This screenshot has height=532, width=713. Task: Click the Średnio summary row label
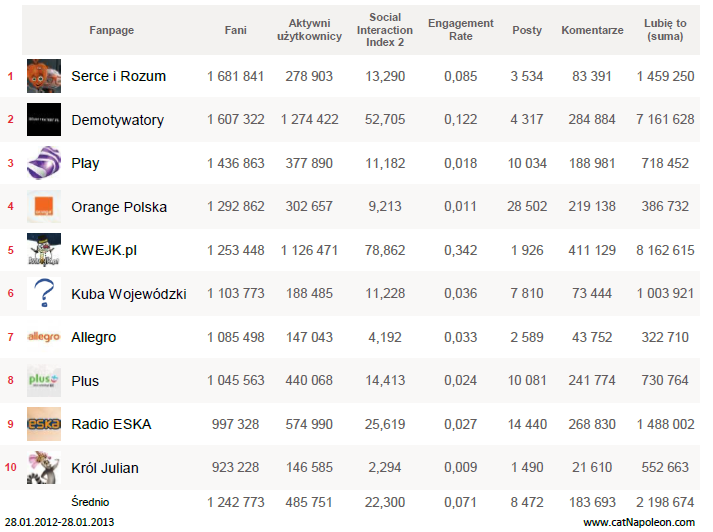click(90, 501)
